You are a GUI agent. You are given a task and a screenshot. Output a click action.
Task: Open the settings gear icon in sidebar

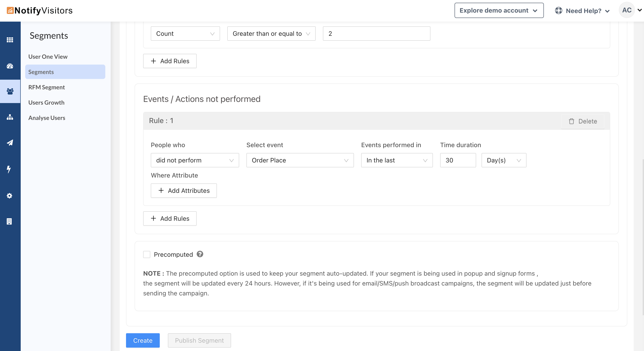point(9,196)
